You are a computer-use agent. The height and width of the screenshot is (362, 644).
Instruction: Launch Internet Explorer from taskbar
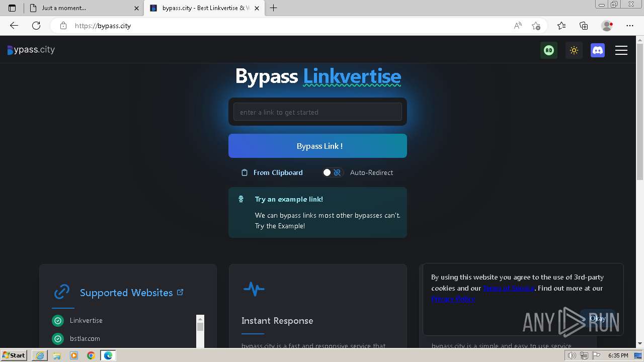[x=40, y=355]
